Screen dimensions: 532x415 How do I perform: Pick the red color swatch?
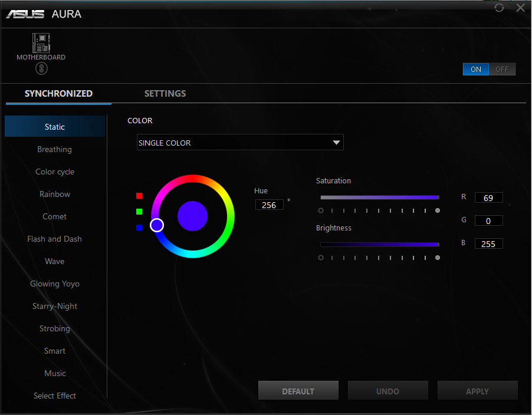point(139,196)
